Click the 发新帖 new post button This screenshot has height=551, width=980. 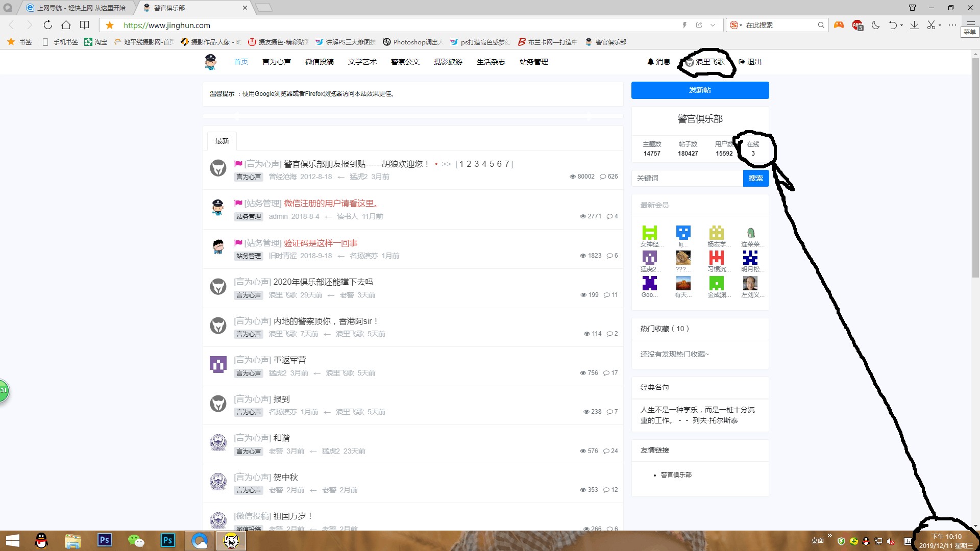pyautogui.click(x=700, y=90)
